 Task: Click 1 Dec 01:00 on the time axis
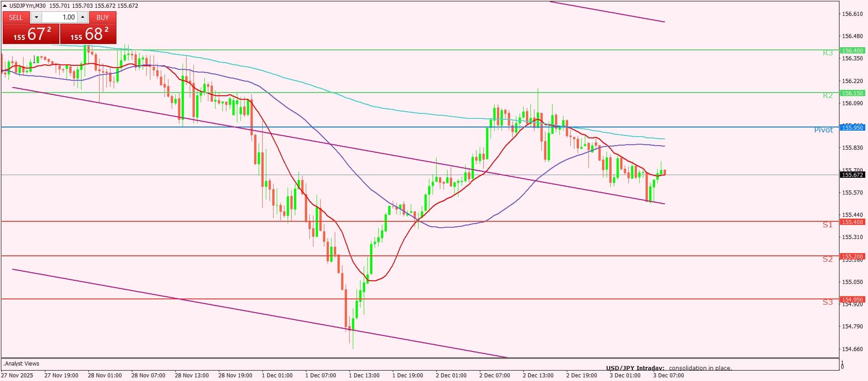277,376
